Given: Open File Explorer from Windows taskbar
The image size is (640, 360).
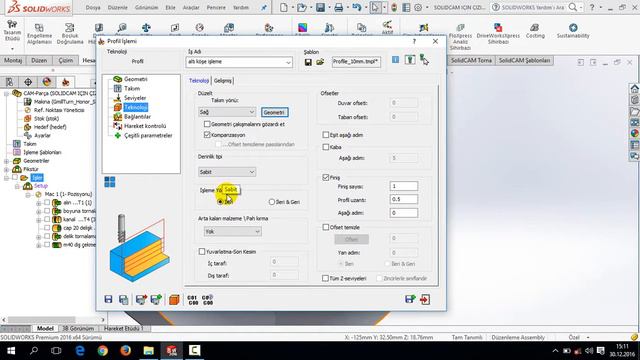Looking at the screenshot, I should (149, 351).
